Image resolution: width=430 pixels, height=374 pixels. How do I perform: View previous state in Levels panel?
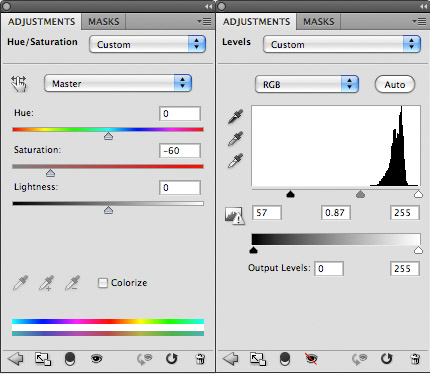359,359
